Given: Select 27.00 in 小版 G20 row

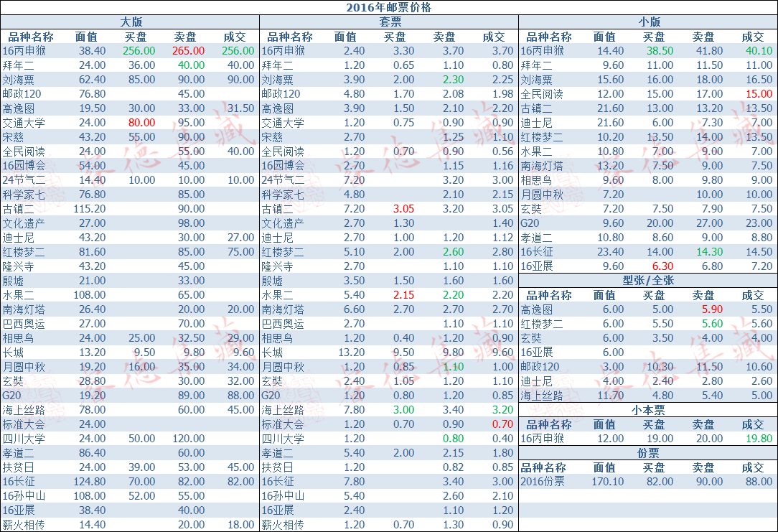Looking at the screenshot, I should [x=710, y=223].
